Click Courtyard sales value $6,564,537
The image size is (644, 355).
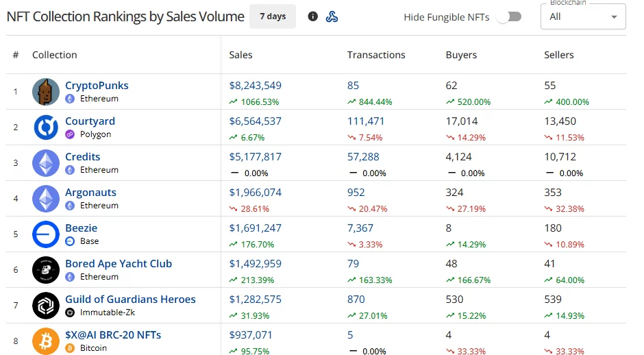tap(256, 121)
